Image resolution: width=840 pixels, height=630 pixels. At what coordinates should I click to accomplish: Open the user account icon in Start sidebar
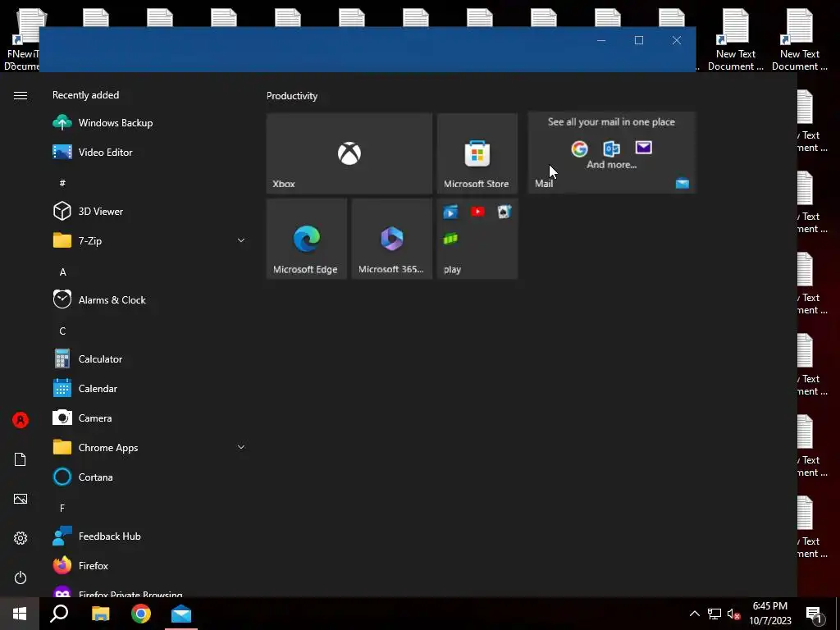[21, 420]
